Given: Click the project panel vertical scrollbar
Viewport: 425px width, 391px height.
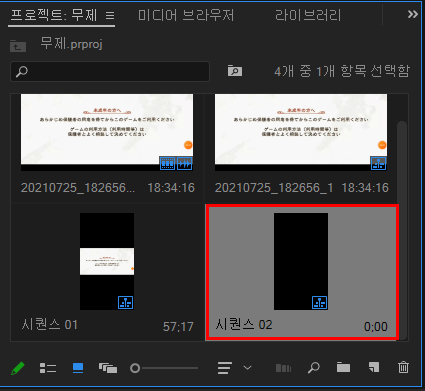Looking at the screenshot, I should point(402,230).
